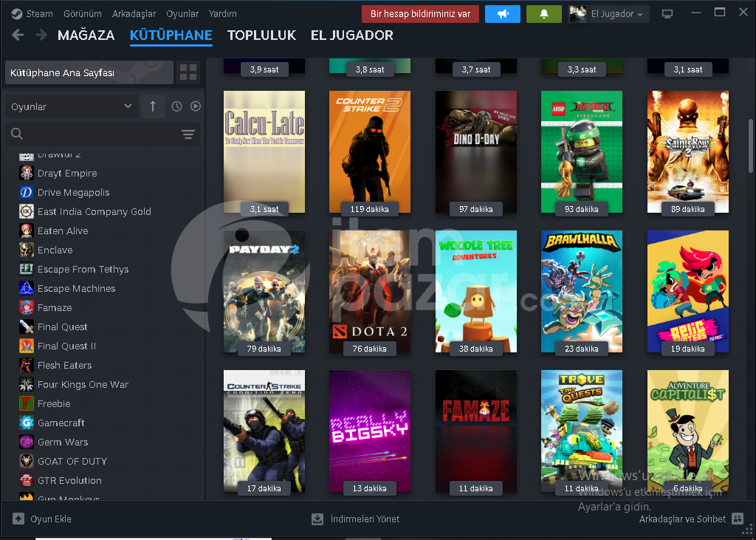
Task: Click Oyun Ekle text button
Action: pyautogui.click(x=51, y=519)
